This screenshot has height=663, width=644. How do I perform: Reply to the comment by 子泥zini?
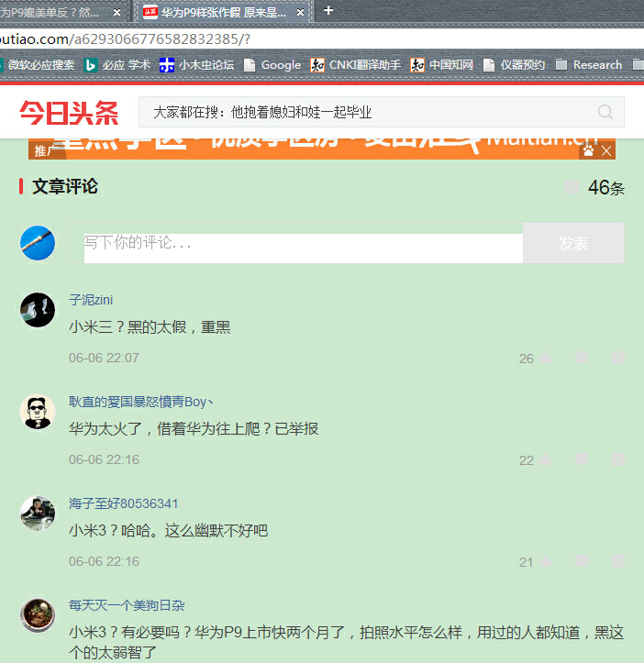pos(582,359)
